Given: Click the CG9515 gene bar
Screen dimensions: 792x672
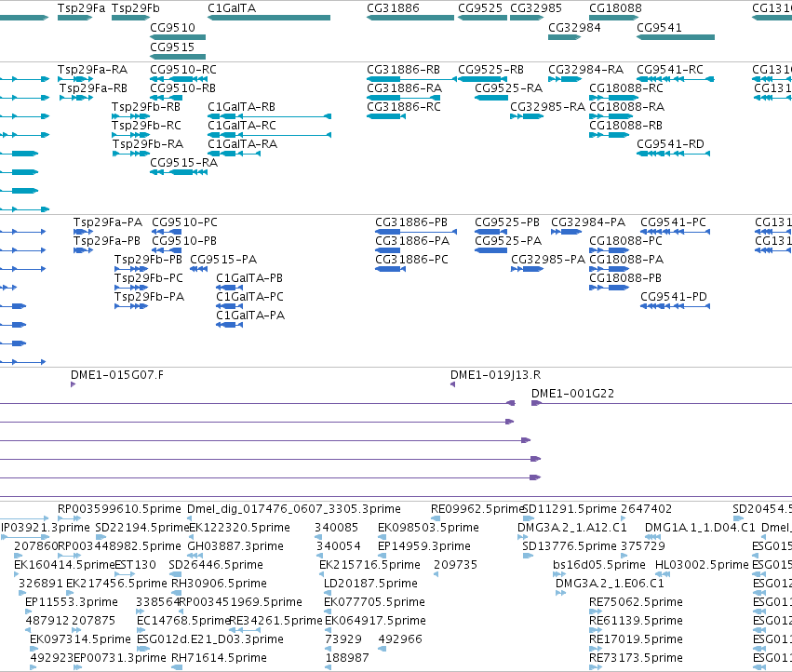Looking at the screenshot, I should pyautogui.click(x=178, y=57).
